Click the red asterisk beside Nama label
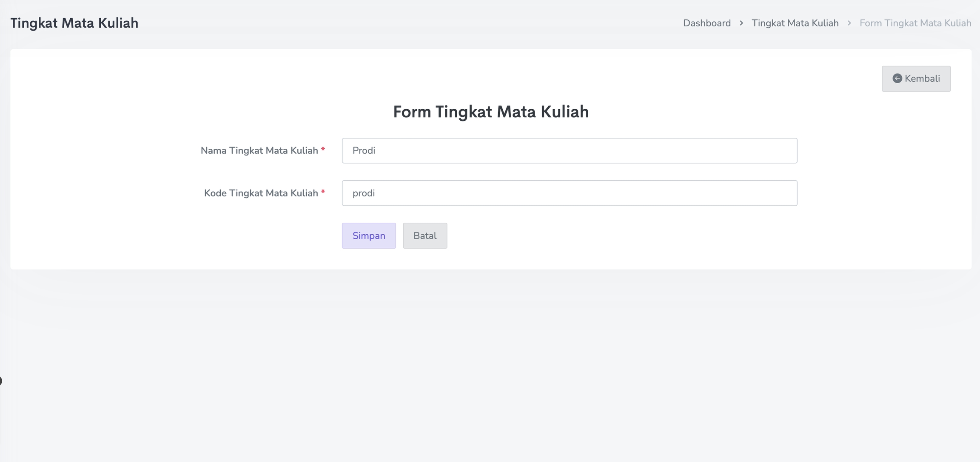This screenshot has width=980, height=462. [x=323, y=150]
